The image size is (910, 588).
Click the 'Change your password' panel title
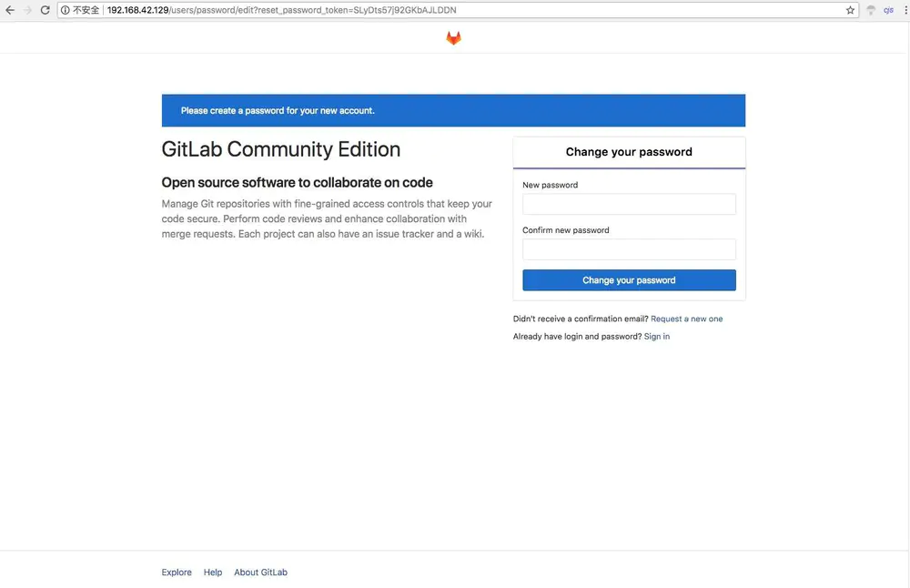(x=629, y=151)
